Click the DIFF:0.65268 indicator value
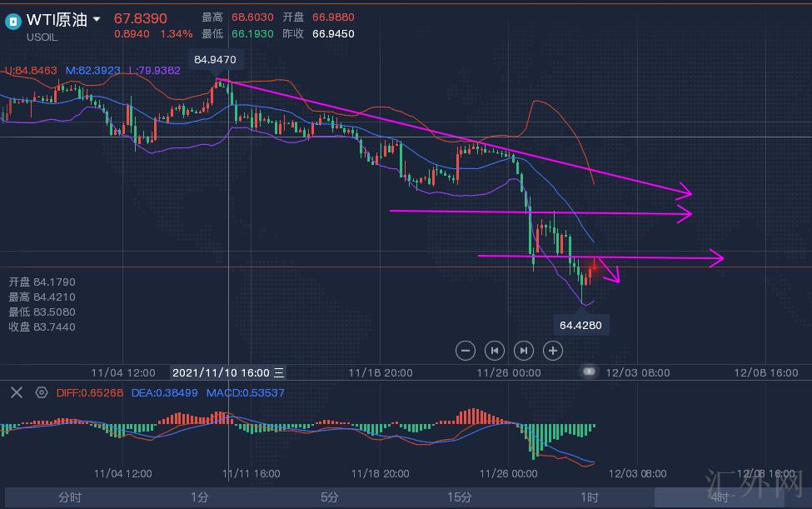 click(90, 393)
